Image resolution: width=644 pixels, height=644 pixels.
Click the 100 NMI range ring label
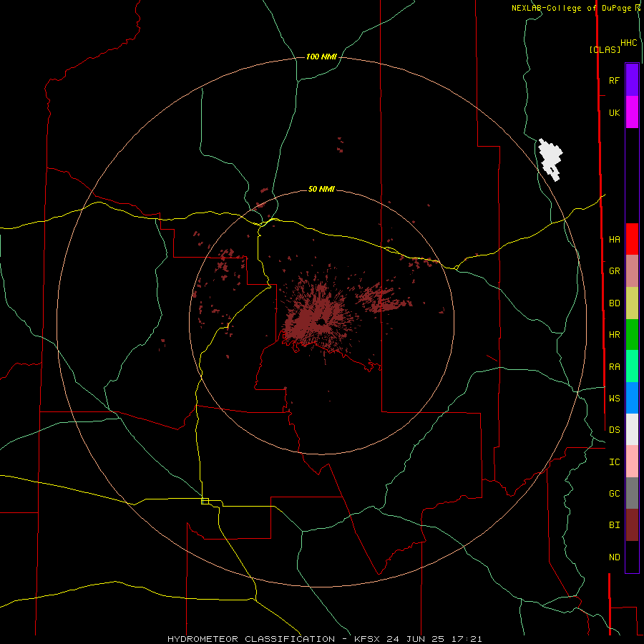321,57
